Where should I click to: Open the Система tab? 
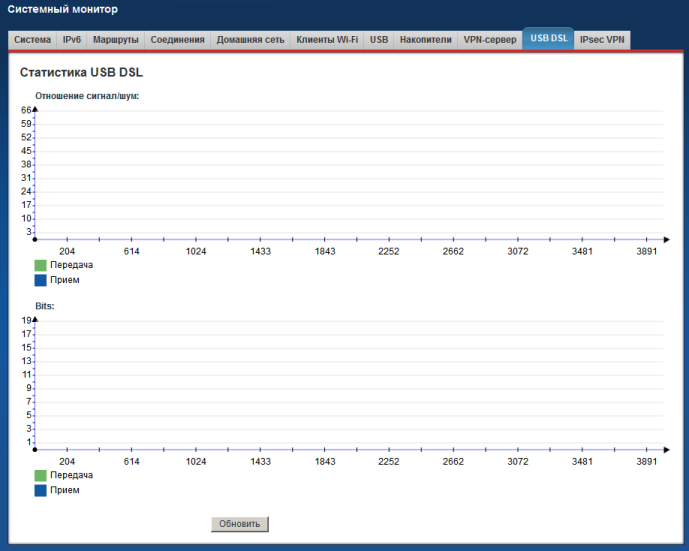32,40
